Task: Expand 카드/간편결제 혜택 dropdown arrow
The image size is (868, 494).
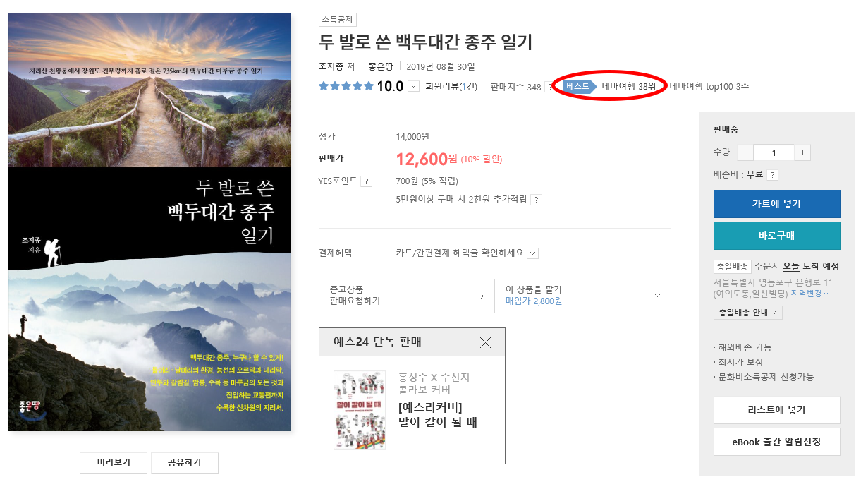Action: [533, 253]
